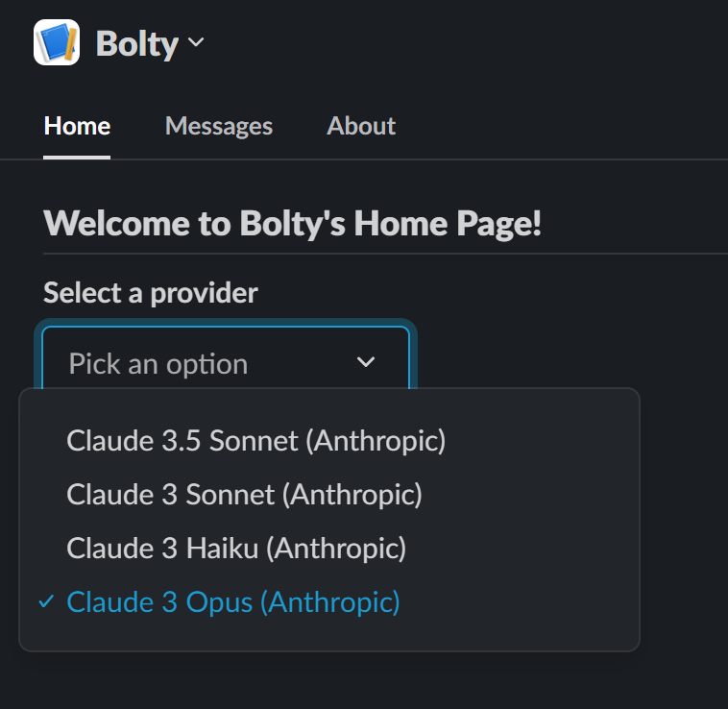Viewport: 728px width, 709px height.
Task: Click the underline indicator beneath Home tab
Action: click(x=77, y=157)
